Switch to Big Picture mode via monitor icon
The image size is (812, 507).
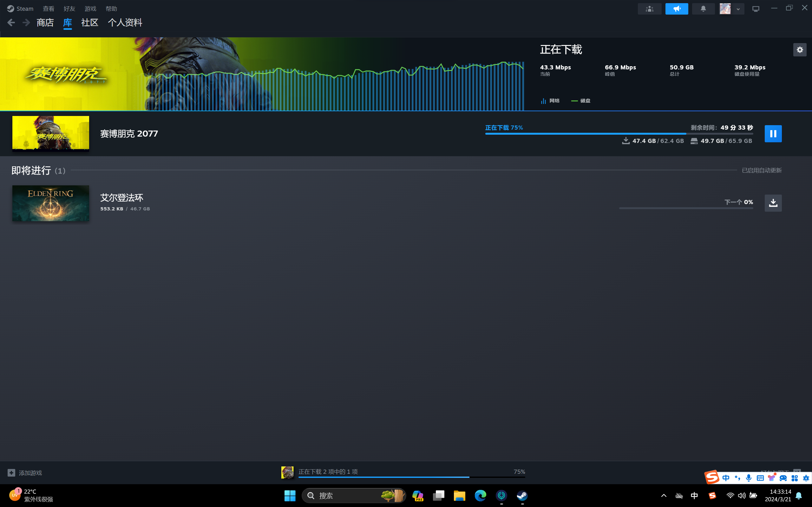pyautogui.click(x=755, y=9)
